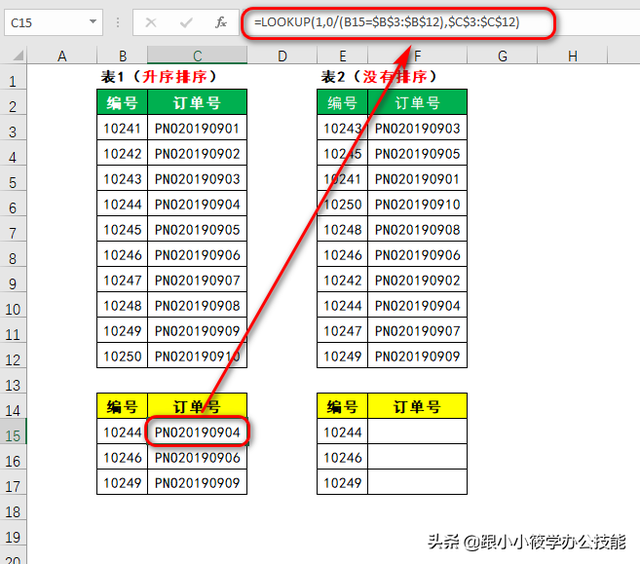Select row 13 header

coord(13,380)
